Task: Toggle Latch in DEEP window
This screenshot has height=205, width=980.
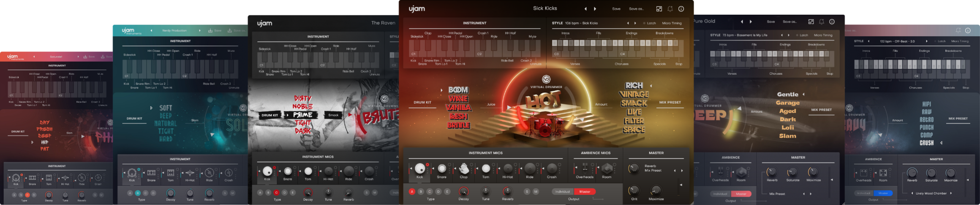Action: click(802, 35)
